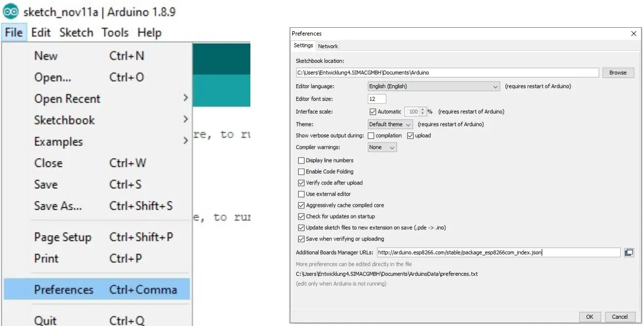Toggle Aggressively cache compiled core
644x326 pixels.
[x=301, y=205]
